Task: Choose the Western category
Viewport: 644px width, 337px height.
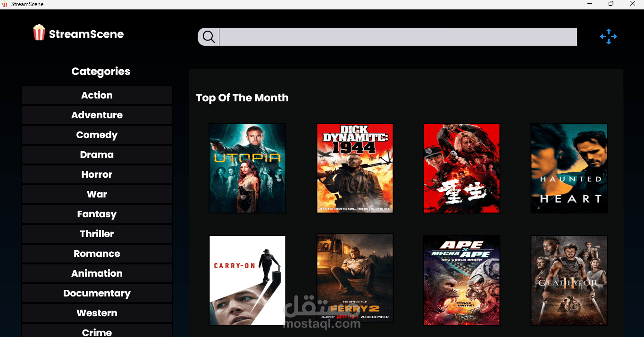Action: click(97, 313)
